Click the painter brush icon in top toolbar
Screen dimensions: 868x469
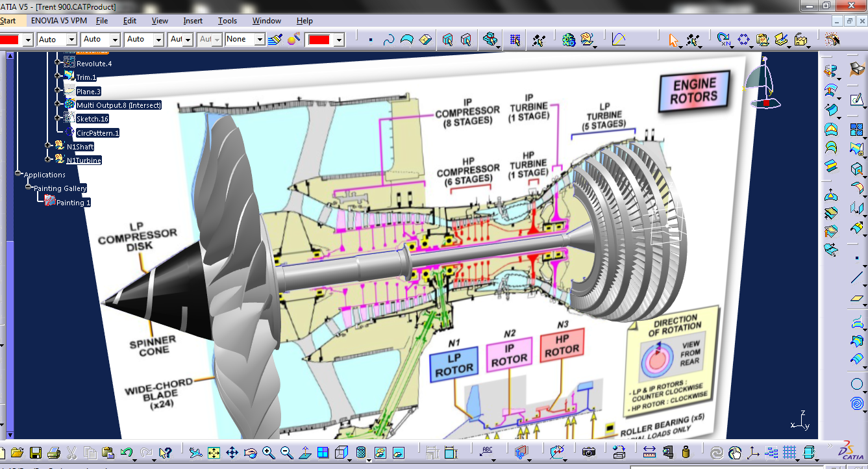click(x=275, y=40)
